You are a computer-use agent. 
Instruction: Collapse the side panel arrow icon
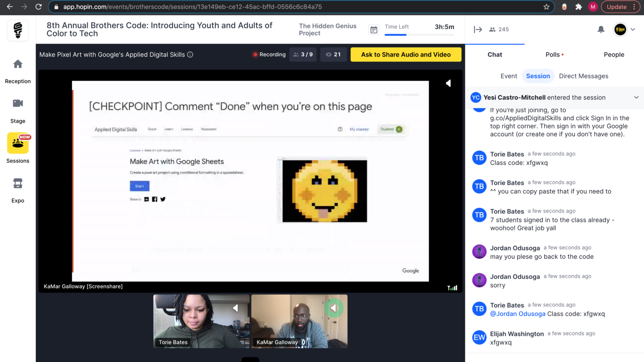[478, 29]
